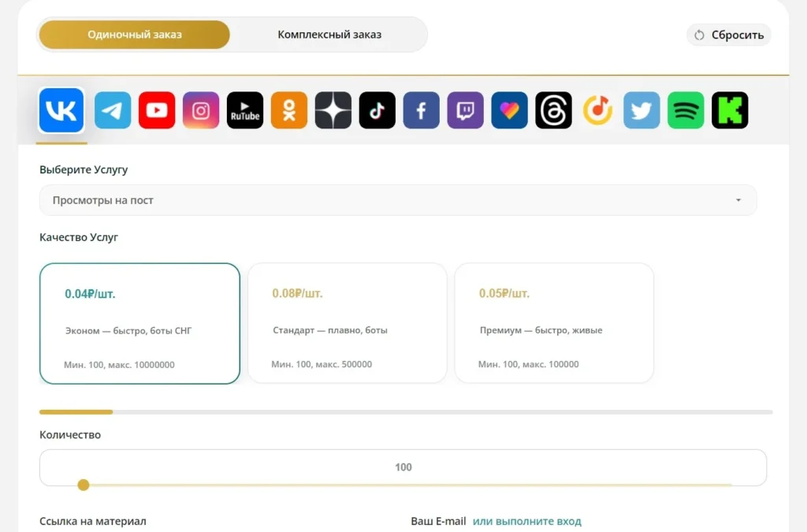Select Эконом quality card at 0.04₽
This screenshot has width=807, height=532.
coord(140,324)
